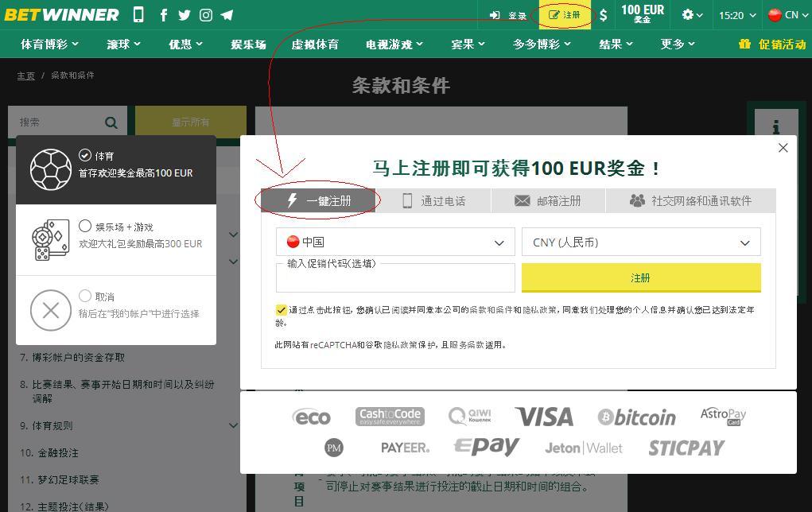The image size is (812, 512).
Task: Open the 娱乐场 menu item
Action: pyautogui.click(x=249, y=44)
